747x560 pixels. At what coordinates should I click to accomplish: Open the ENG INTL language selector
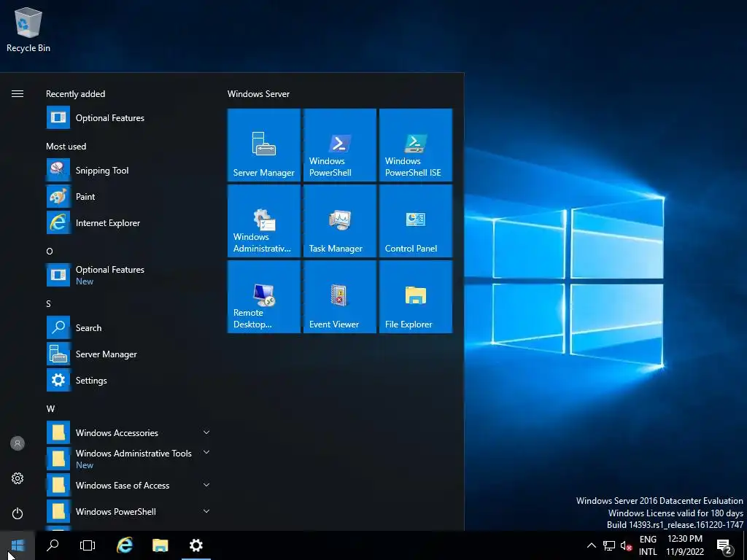click(648, 545)
